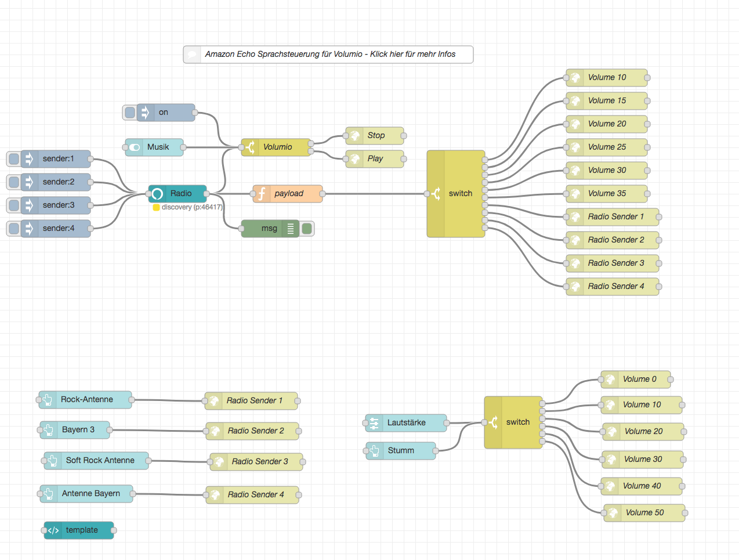Click the globe icon on Volume 50 node
This screenshot has height=560, width=739.
click(x=613, y=513)
